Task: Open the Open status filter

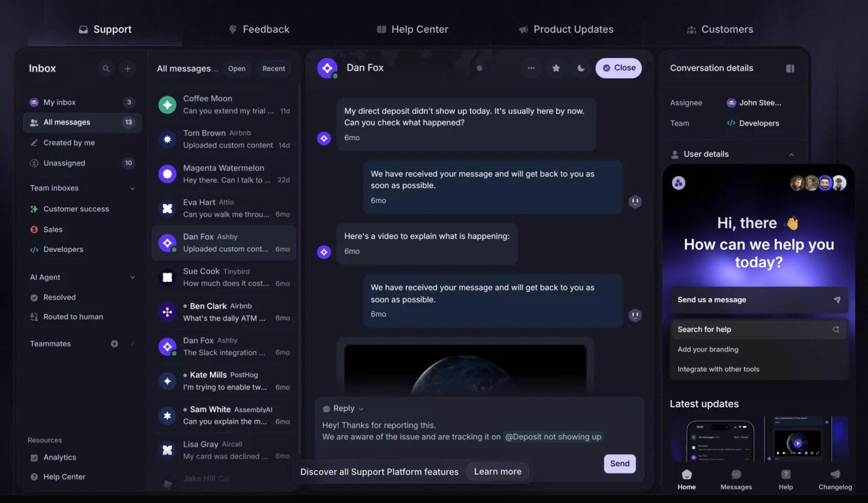Action: [237, 69]
